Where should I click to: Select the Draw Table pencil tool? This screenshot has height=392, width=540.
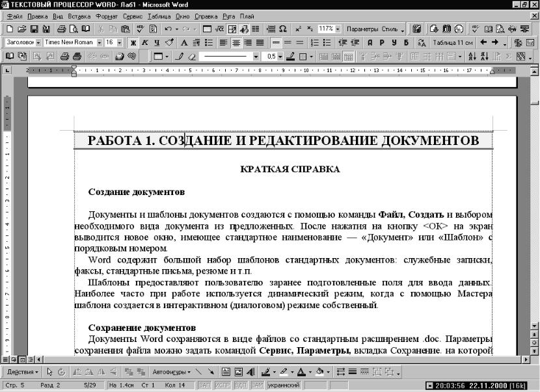(179, 56)
